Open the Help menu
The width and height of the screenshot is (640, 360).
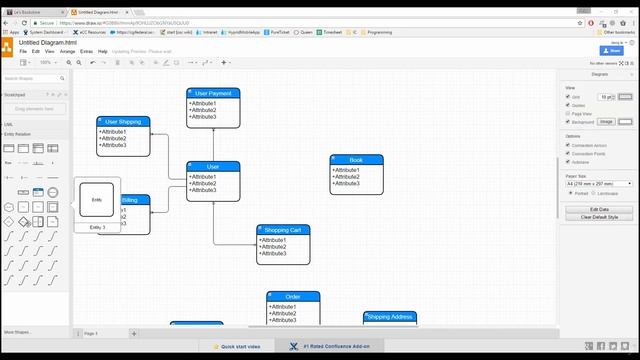pyautogui.click(x=102, y=51)
